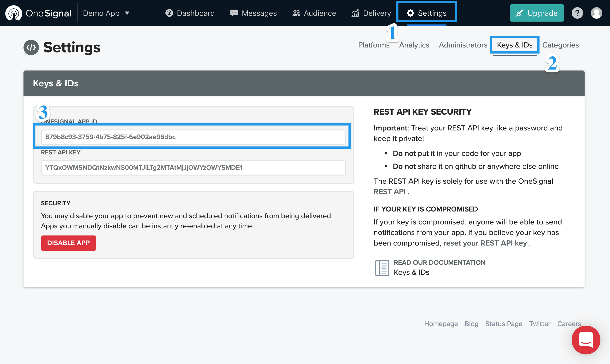610x364 pixels.
Task: Switch to the Platforms tab
Action: point(374,45)
